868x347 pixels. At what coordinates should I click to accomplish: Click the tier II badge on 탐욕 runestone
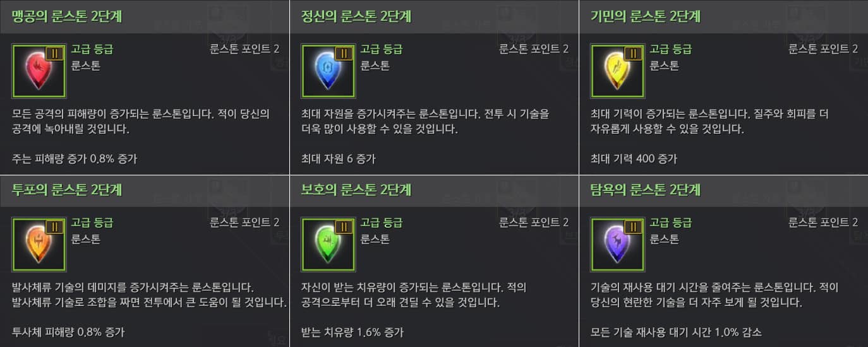pyautogui.click(x=633, y=228)
